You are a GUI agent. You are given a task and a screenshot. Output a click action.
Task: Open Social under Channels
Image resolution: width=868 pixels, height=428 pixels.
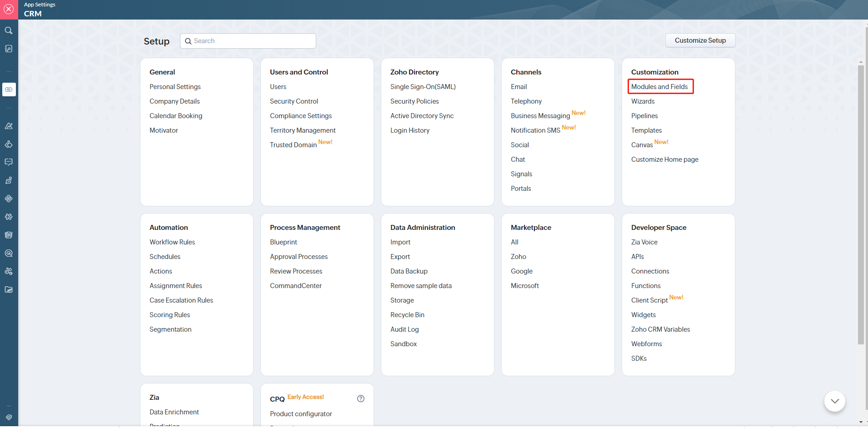tap(520, 145)
